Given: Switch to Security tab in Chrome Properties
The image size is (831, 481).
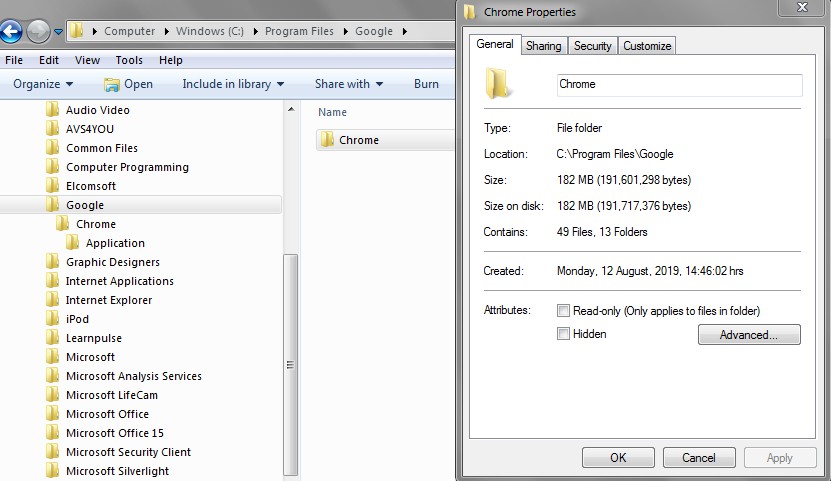Looking at the screenshot, I should [x=593, y=46].
